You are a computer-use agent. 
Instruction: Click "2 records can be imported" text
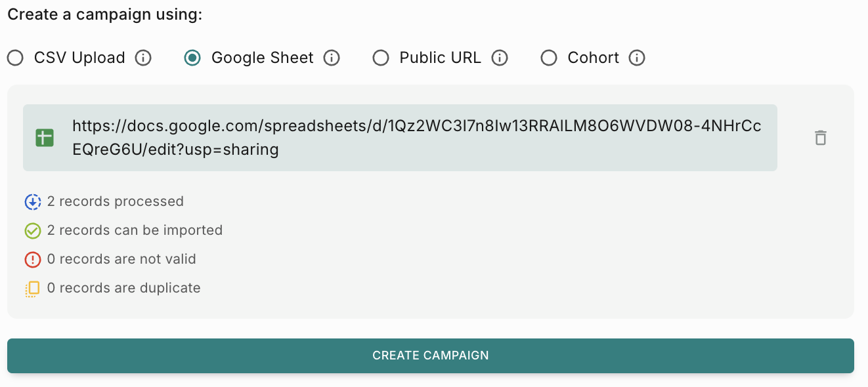(x=135, y=230)
